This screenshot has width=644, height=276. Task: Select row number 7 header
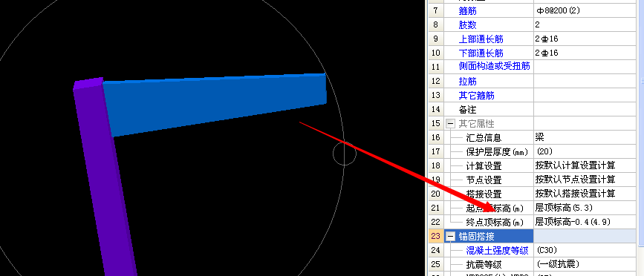click(x=436, y=11)
